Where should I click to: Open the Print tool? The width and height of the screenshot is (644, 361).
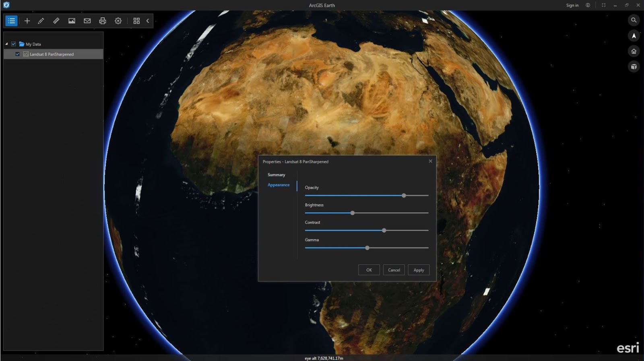tap(103, 21)
